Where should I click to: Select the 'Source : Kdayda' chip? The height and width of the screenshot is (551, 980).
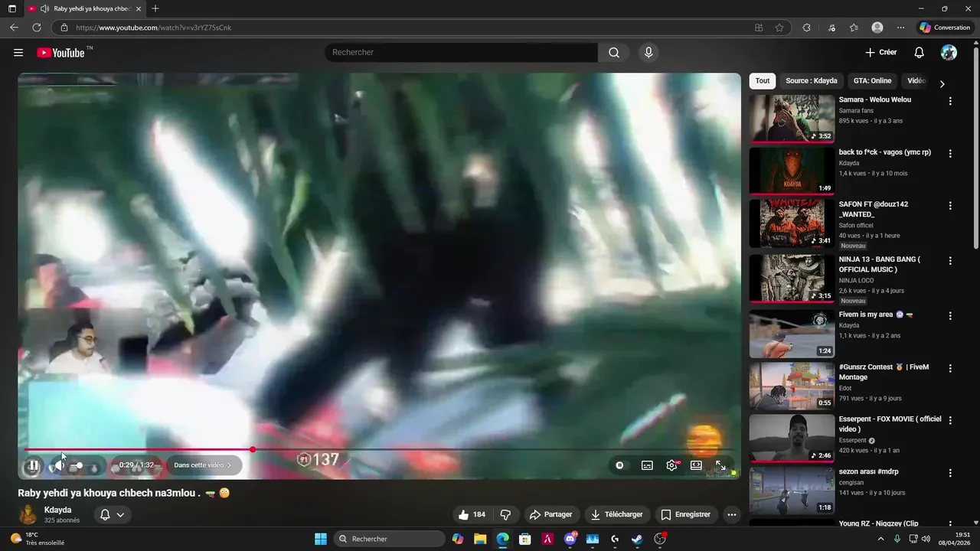(812, 81)
